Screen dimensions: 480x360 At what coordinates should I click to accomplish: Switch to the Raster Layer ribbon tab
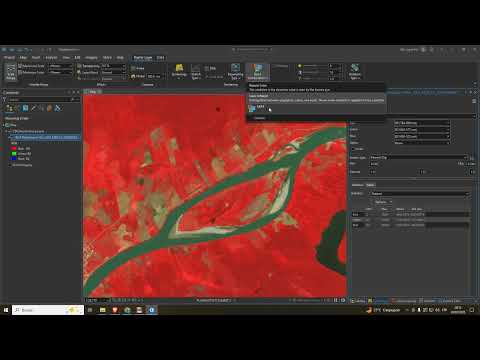click(x=143, y=58)
